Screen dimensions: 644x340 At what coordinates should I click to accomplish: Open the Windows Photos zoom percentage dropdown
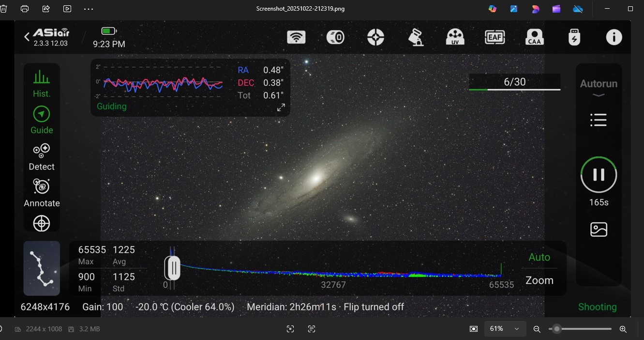click(x=505, y=329)
